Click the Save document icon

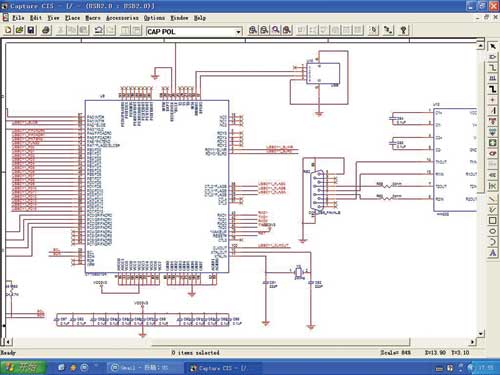click(x=31, y=30)
